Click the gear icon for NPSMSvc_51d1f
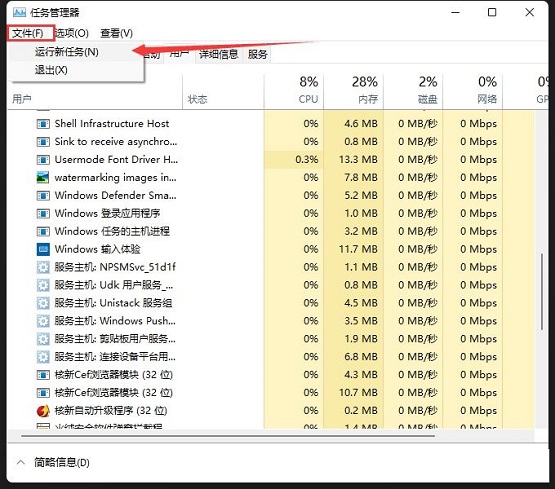 pos(43,267)
